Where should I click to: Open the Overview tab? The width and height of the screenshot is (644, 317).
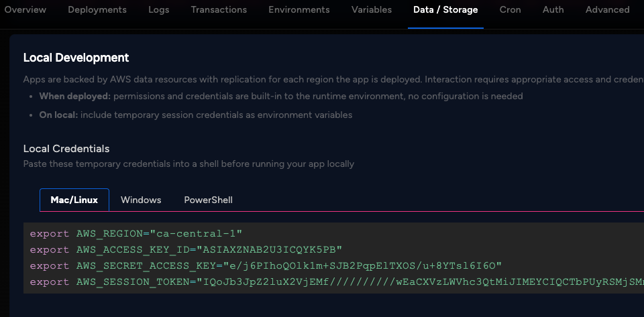pyautogui.click(x=25, y=10)
